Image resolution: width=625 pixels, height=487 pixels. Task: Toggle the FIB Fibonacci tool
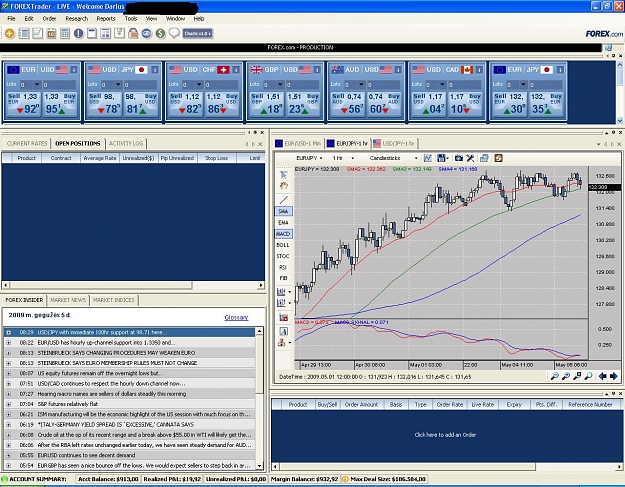283,278
